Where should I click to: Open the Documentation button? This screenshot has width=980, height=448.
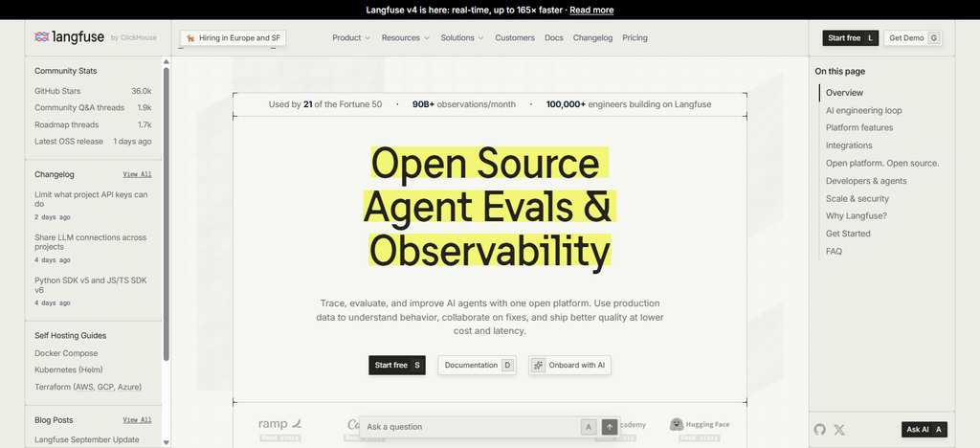pos(477,365)
